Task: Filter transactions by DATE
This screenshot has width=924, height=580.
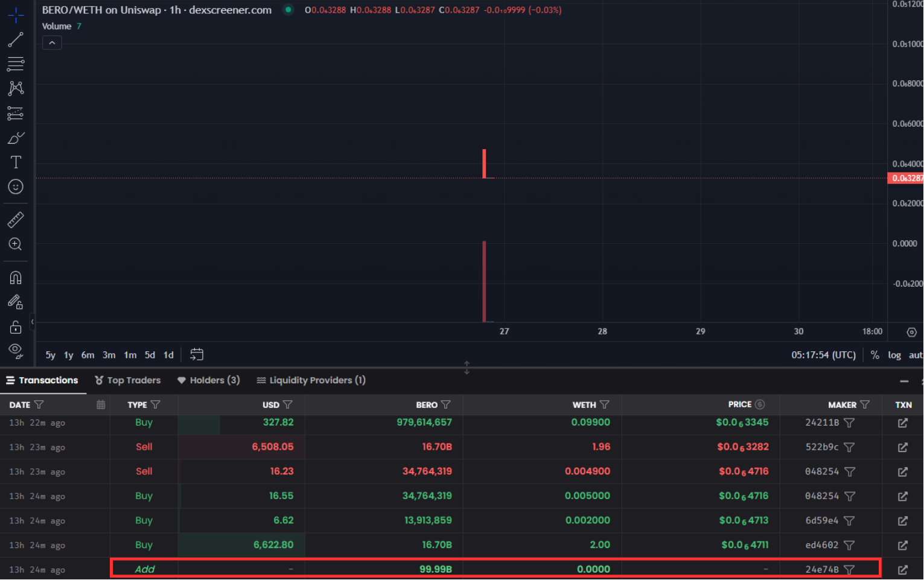Action: point(39,404)
